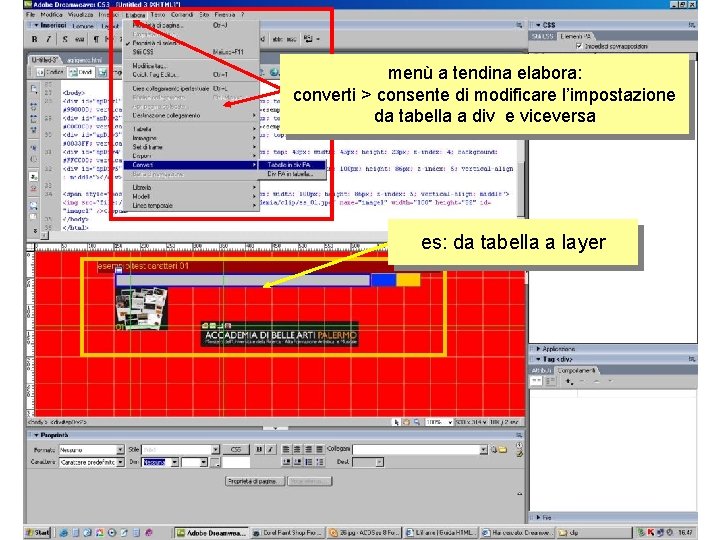Justify text in Properties panel
The image size is (720, 540).
(319, 450)
